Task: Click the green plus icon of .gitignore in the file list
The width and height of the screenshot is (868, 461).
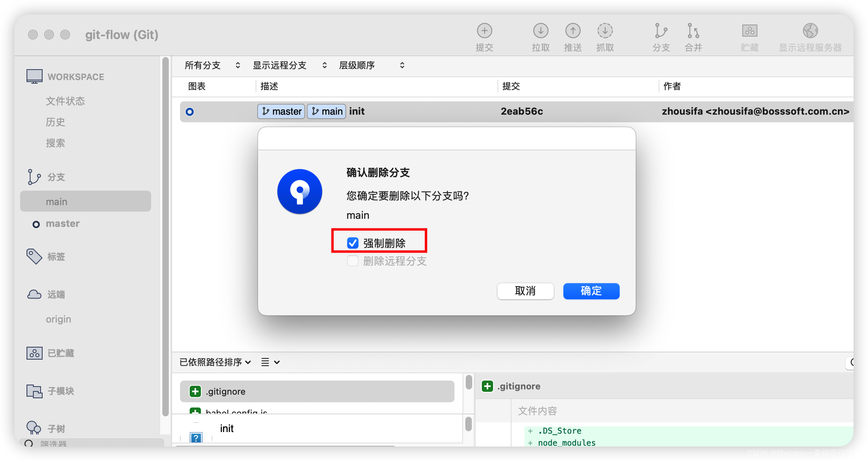Action: click(x=195, y=391)
